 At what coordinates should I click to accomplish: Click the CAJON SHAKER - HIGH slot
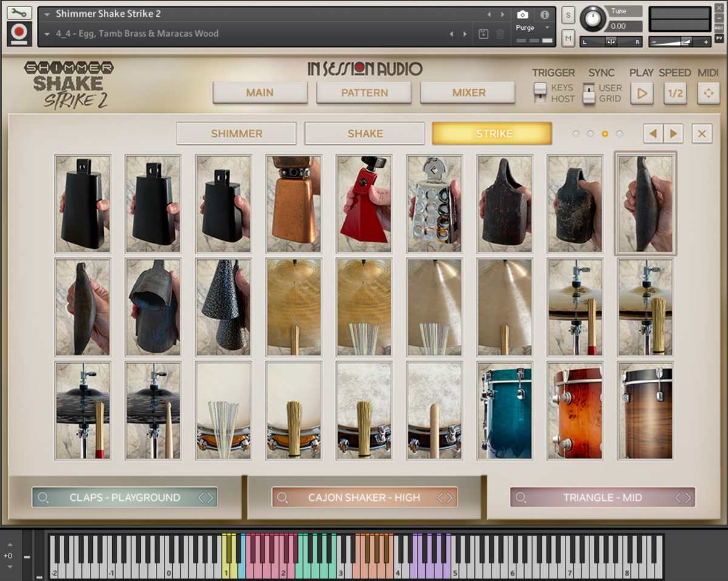(365, 497)
